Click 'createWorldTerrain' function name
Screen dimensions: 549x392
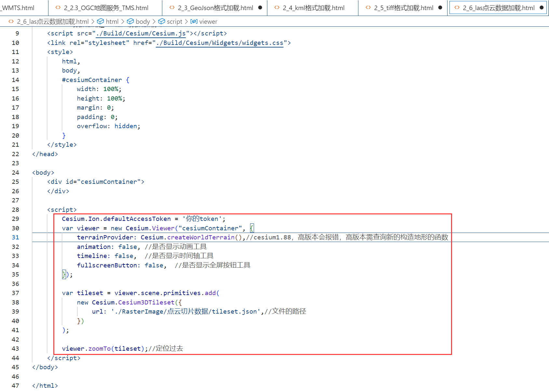pyautogui.click(x=201, y=237)
